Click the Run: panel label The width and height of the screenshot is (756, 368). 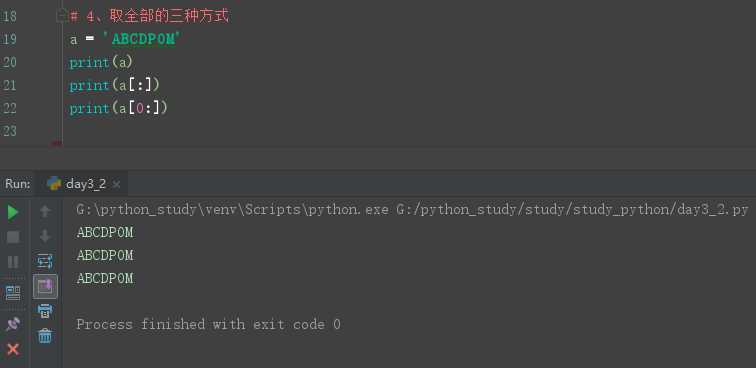[18, 184]
